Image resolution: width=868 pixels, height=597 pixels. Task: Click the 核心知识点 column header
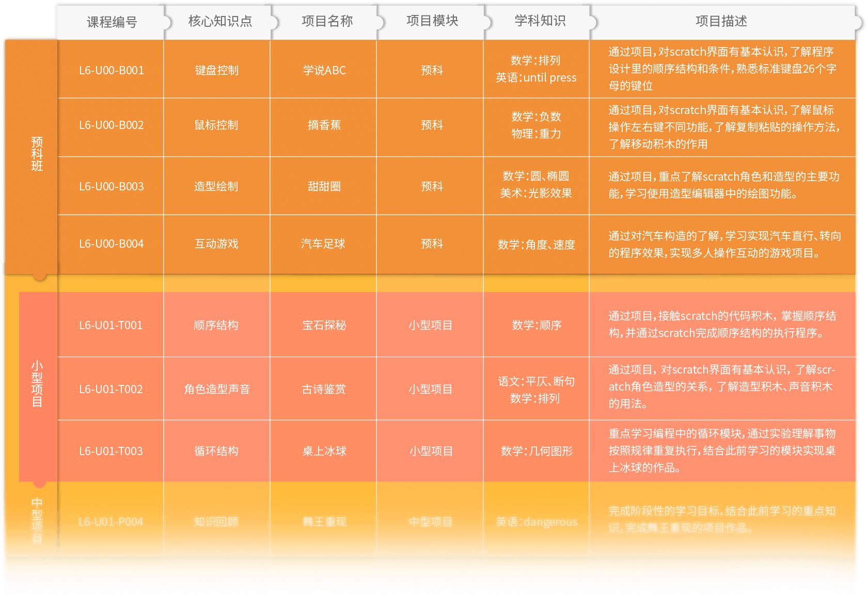(x=220, y=21)
